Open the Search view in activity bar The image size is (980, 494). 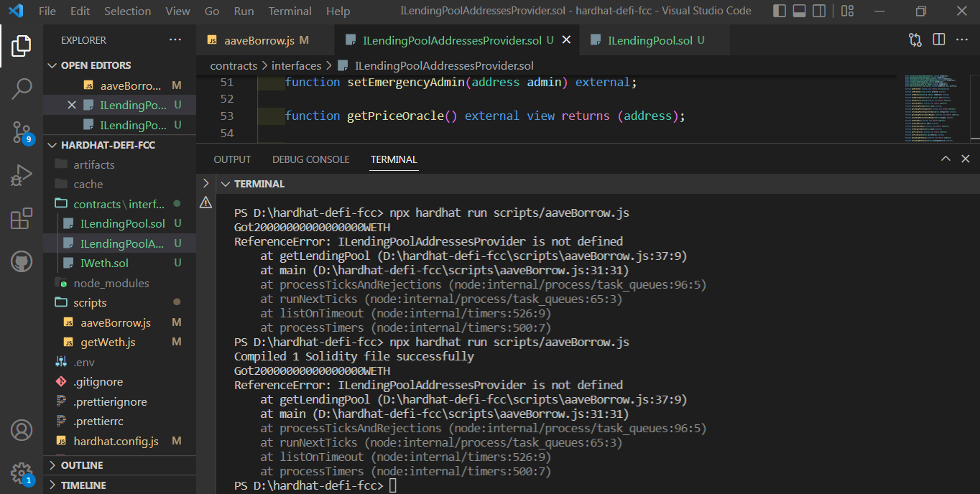tap(21, 89)
